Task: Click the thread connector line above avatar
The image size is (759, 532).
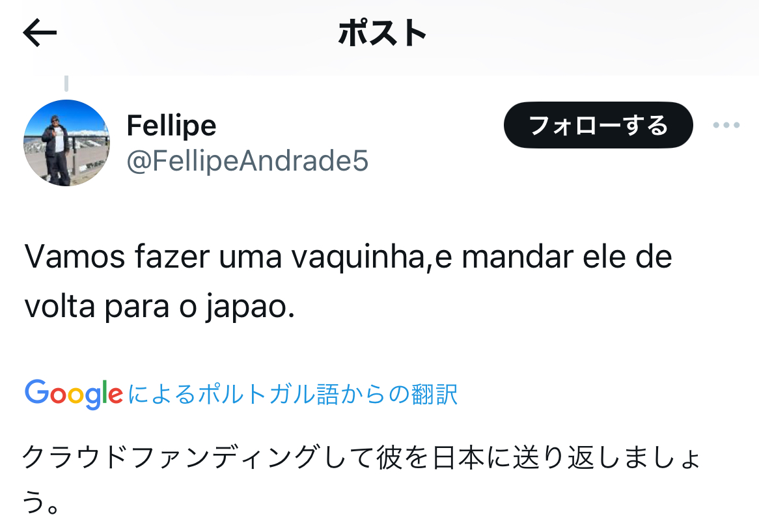Action: pyautogui.click(x=66, y=83)
